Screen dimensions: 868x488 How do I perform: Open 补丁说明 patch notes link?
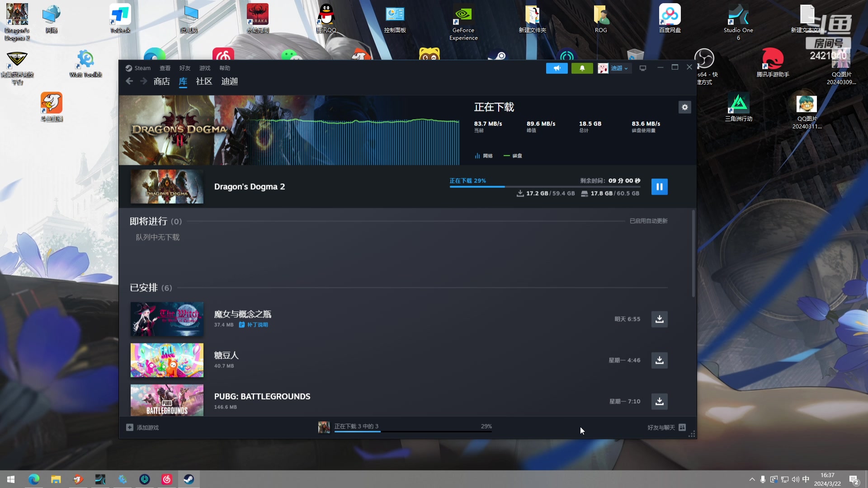coord(257,325)
